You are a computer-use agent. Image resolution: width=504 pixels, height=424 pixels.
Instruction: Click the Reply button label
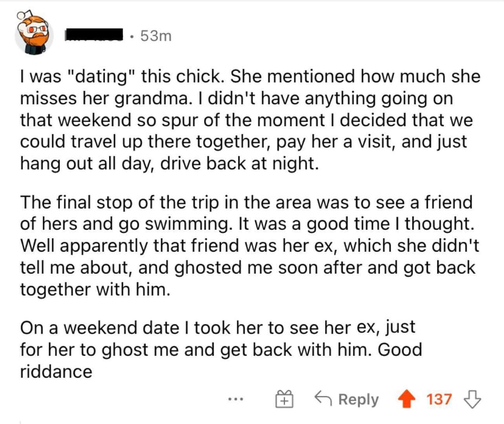pyautogui.click(x=358, y=400)
